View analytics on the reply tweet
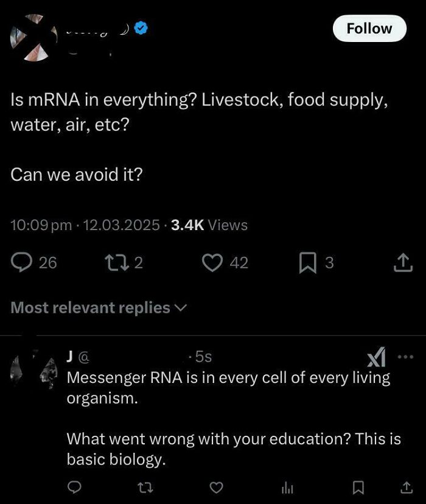Image resolution: width=426 pixels, height=504 pixels. 286,487
